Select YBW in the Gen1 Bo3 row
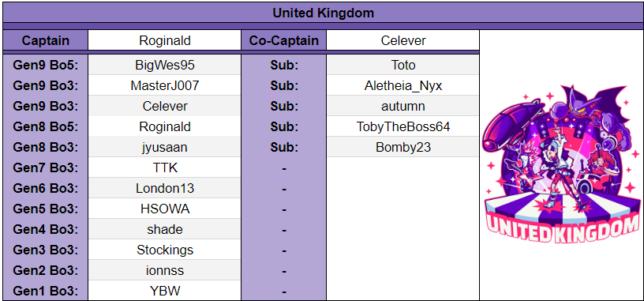 tap(165, 292)
